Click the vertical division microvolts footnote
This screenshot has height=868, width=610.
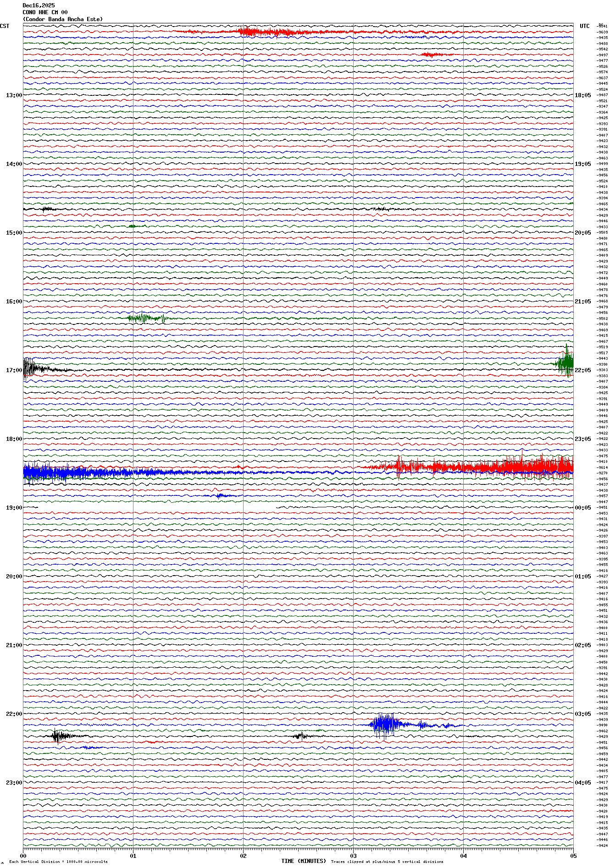click(x=58, y=862)
